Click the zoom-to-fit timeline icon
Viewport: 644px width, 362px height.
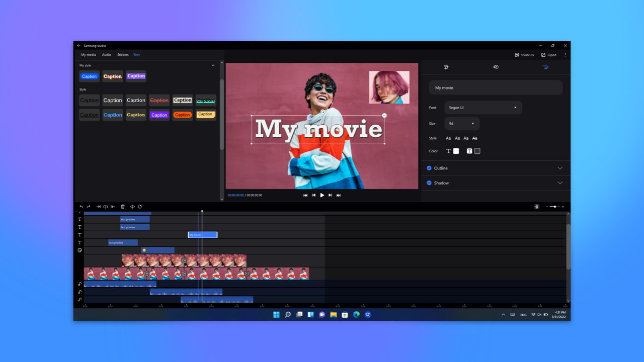132,207
